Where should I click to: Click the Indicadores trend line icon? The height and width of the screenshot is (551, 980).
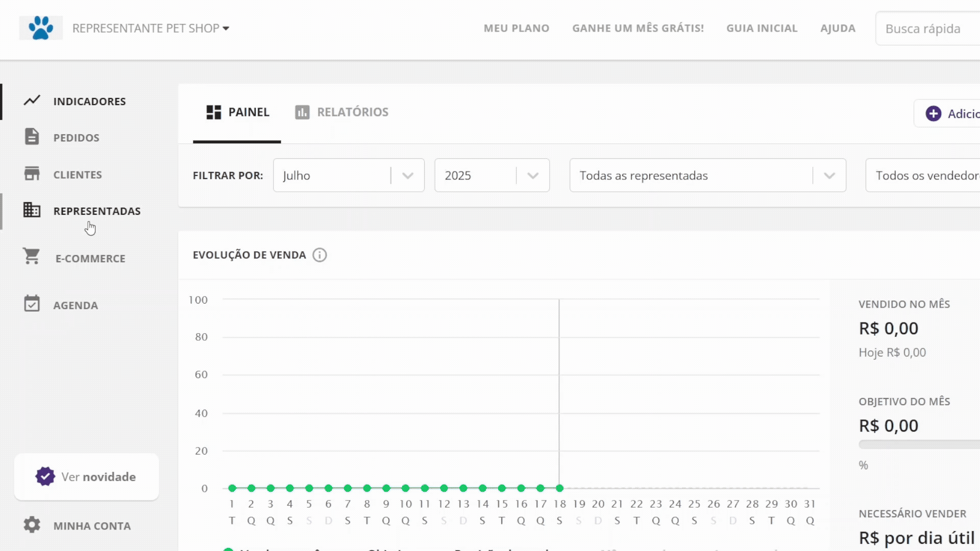tap(32, 101)
